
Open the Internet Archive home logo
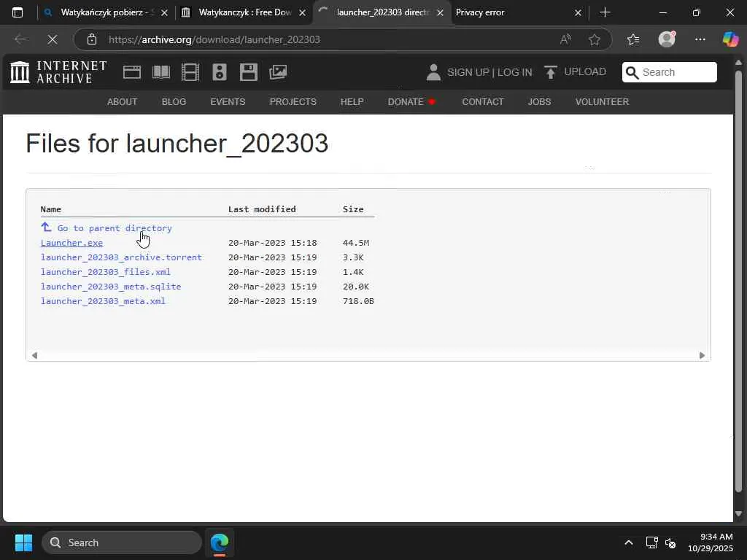[58, 72]
